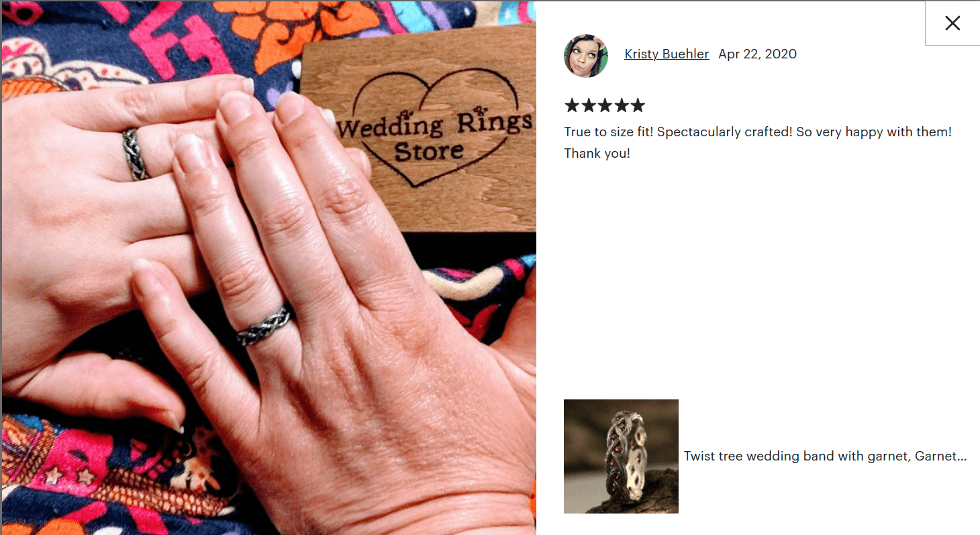Click the 'Thank you!' line of the review
Viewport: 980px width, 535px height.
[597, 154]
